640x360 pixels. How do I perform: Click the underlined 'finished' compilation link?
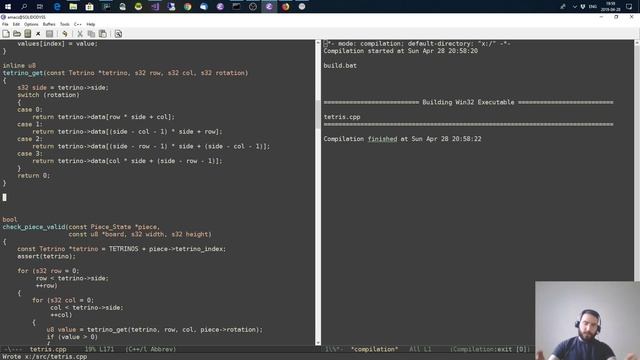click(382, 139)
